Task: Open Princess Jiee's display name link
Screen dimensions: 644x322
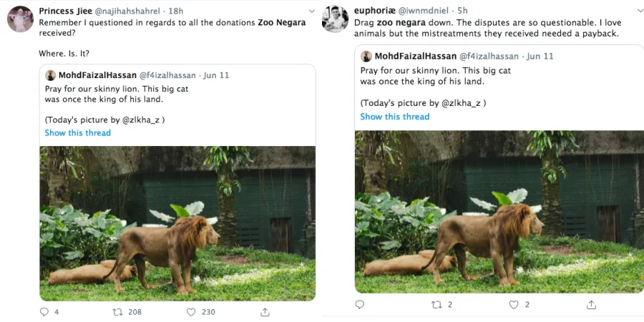Action: (x=65, y=11)
